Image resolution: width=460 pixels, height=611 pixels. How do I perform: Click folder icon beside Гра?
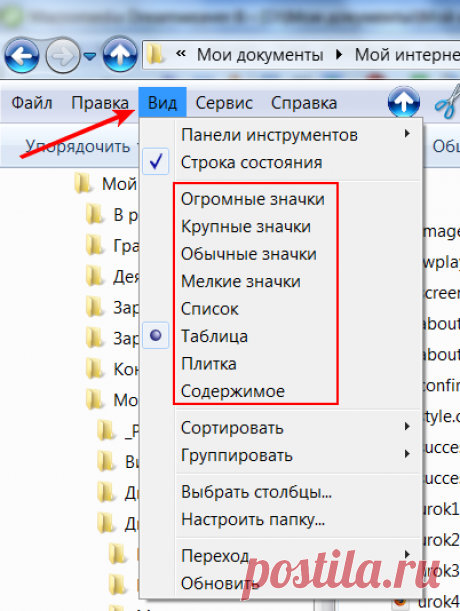pos(95,246)
